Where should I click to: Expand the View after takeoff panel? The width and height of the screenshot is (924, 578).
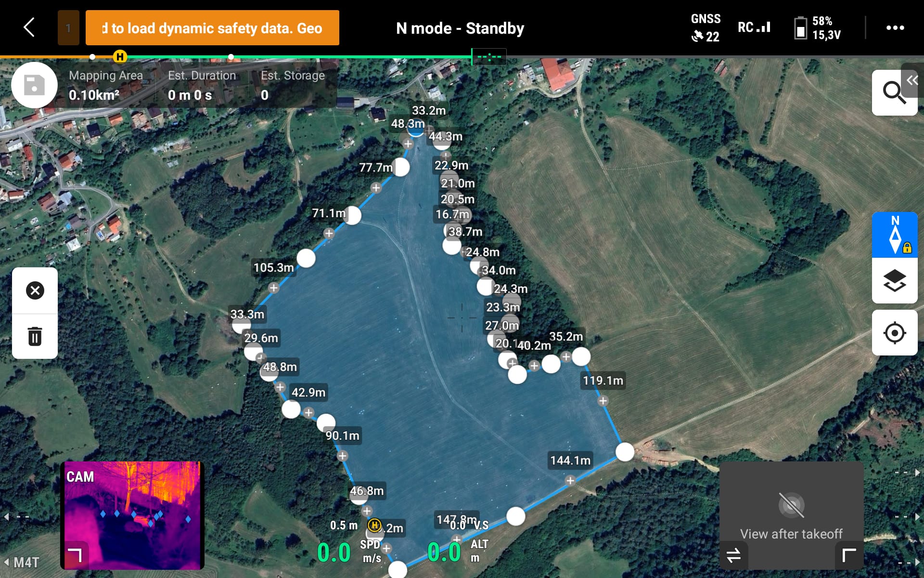click(849, 555)
